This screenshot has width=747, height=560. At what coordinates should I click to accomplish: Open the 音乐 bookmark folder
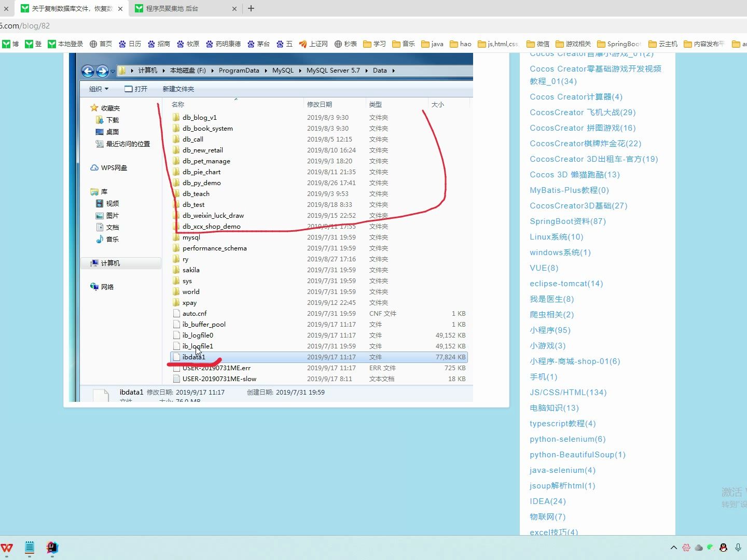(x=404, y=44)
